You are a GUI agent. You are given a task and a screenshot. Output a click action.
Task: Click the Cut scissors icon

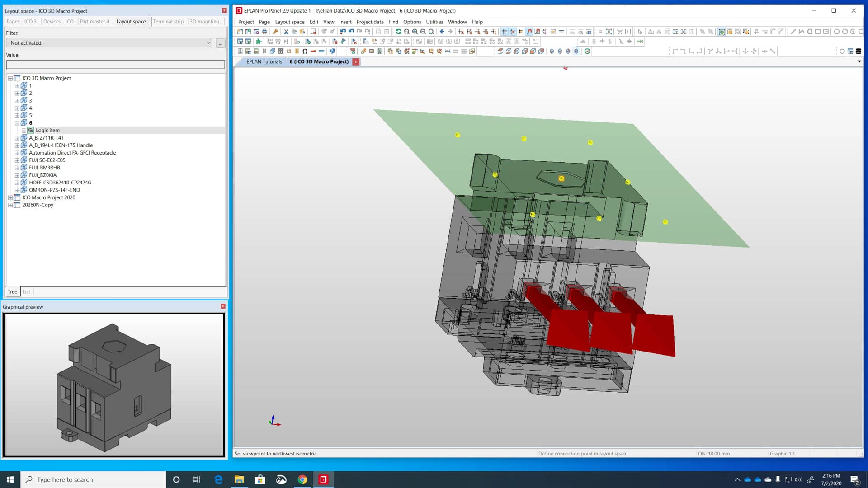click(x=286, y=32)
